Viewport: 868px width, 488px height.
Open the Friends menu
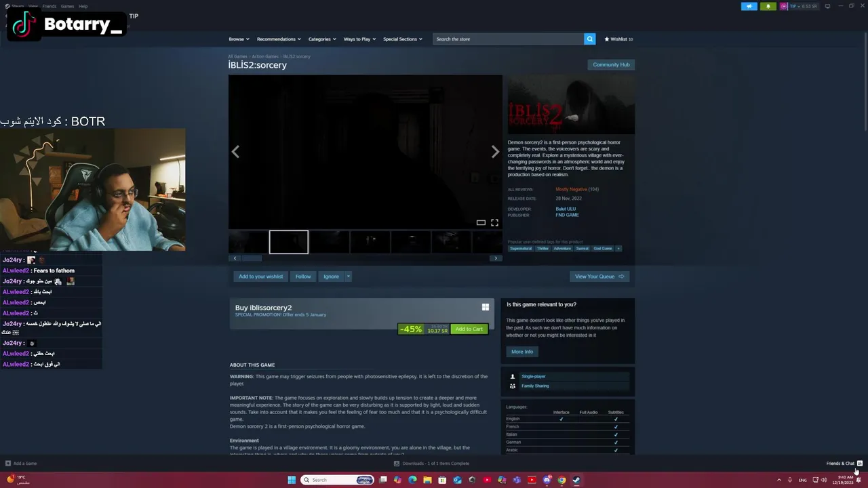tap(50, 6)
